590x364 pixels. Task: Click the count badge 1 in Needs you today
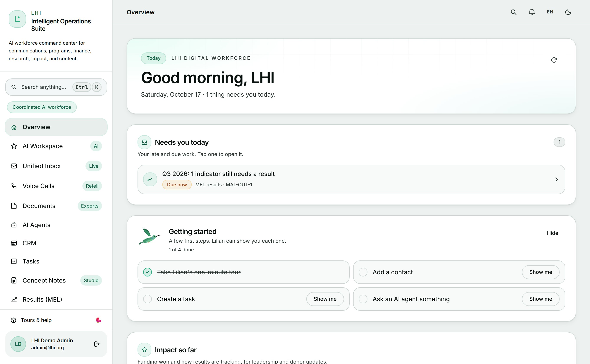pos(559,142)
